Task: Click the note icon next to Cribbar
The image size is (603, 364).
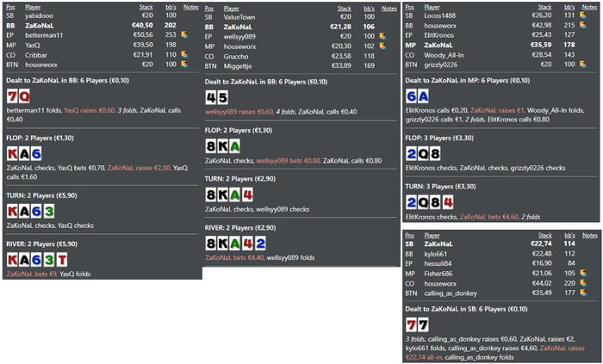Action: 184,54
